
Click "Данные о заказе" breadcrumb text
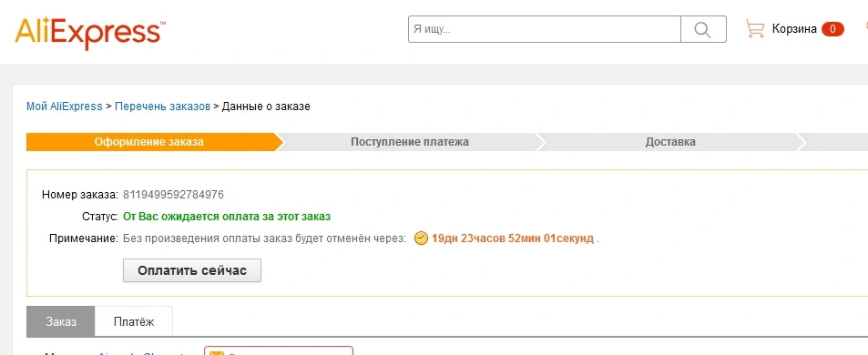(x=266, y=106)
